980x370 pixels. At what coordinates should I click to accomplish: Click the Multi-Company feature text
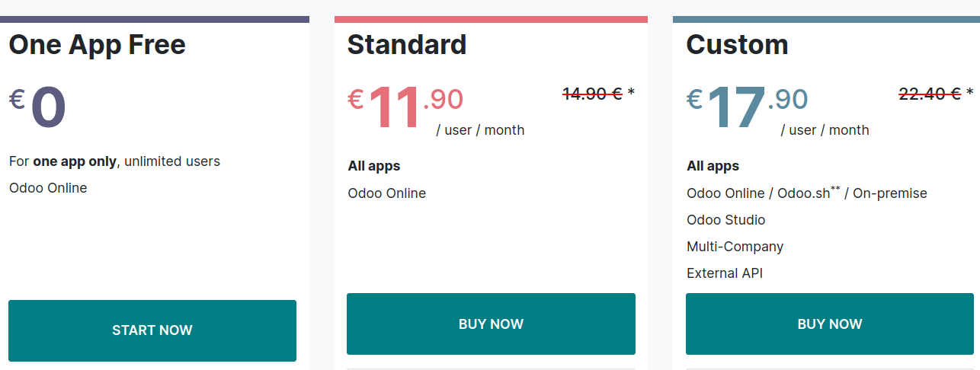[x=735, y=247]
